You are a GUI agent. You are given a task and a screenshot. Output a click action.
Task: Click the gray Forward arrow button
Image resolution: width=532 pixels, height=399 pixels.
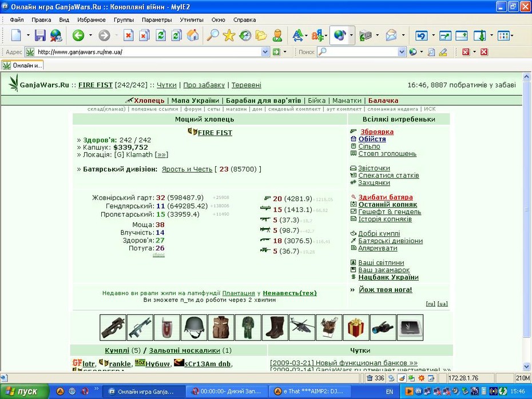coord(104,35)
